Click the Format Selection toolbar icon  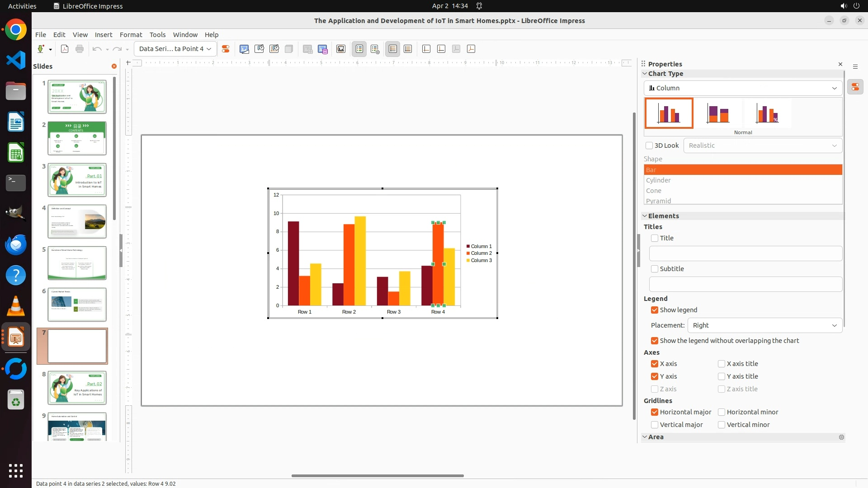[226, 49]
